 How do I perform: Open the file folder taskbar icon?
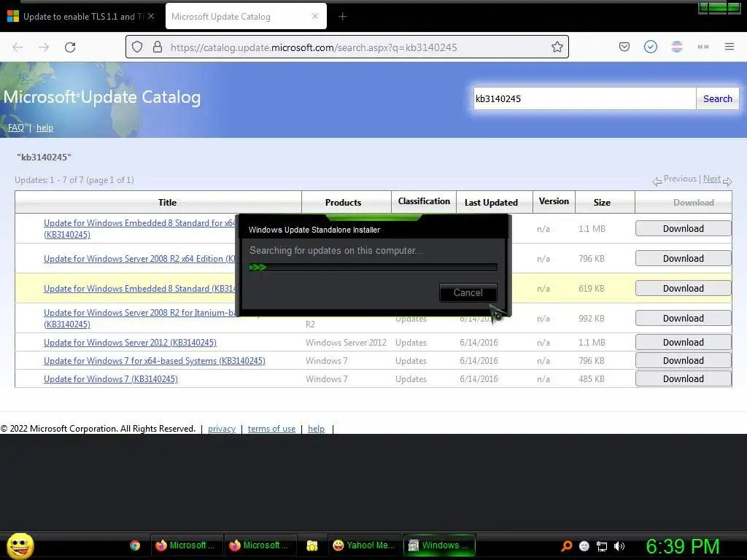312,545
